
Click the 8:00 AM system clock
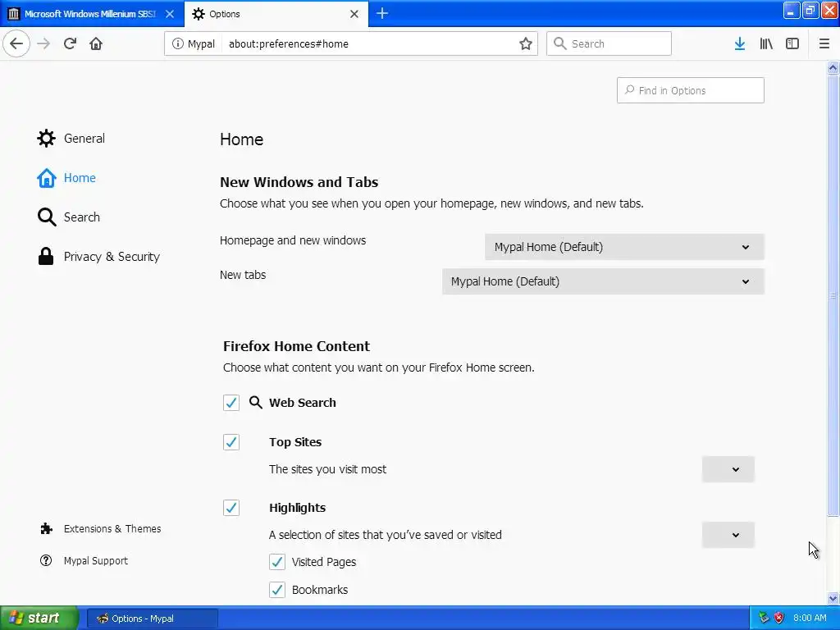[810, 618]
